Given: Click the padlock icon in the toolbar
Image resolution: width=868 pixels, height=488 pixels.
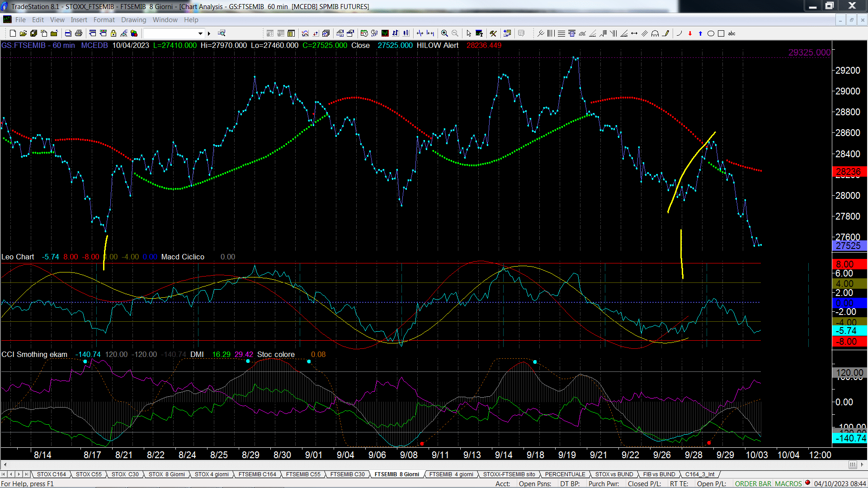Looking at the screenshot, I should click(x=113, y=33).
